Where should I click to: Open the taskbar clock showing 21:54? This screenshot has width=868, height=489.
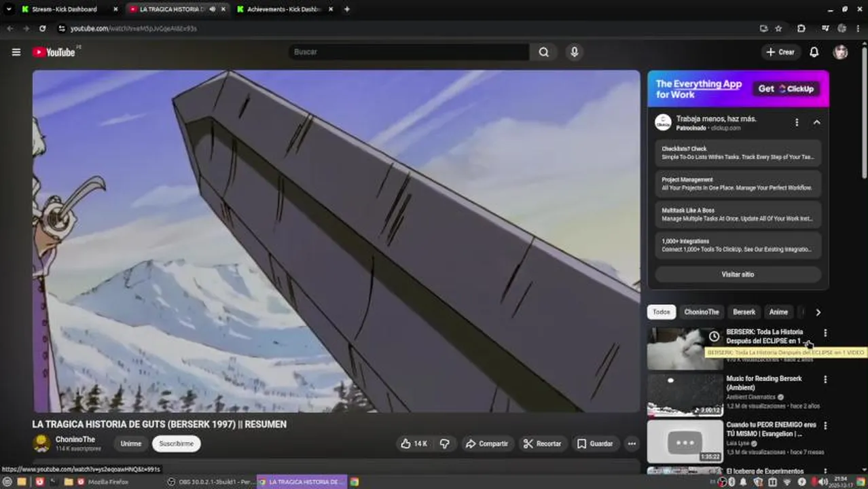tap(842, 482)
